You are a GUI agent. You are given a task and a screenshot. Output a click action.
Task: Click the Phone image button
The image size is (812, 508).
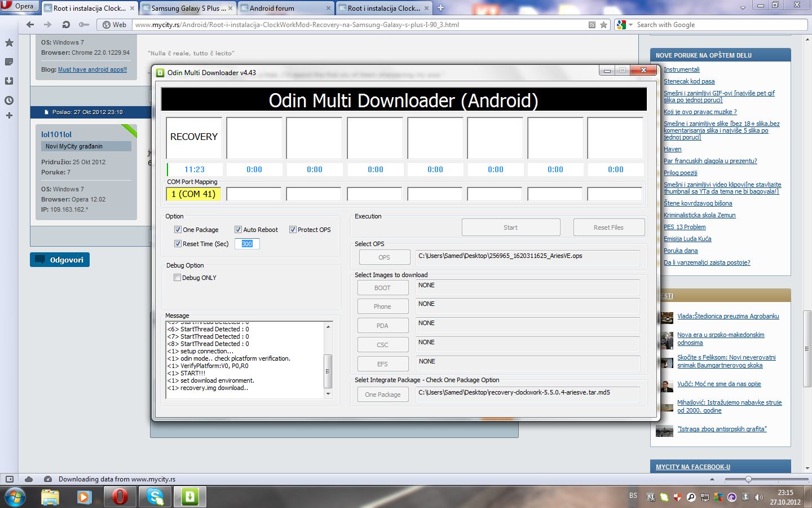(383, 306)
